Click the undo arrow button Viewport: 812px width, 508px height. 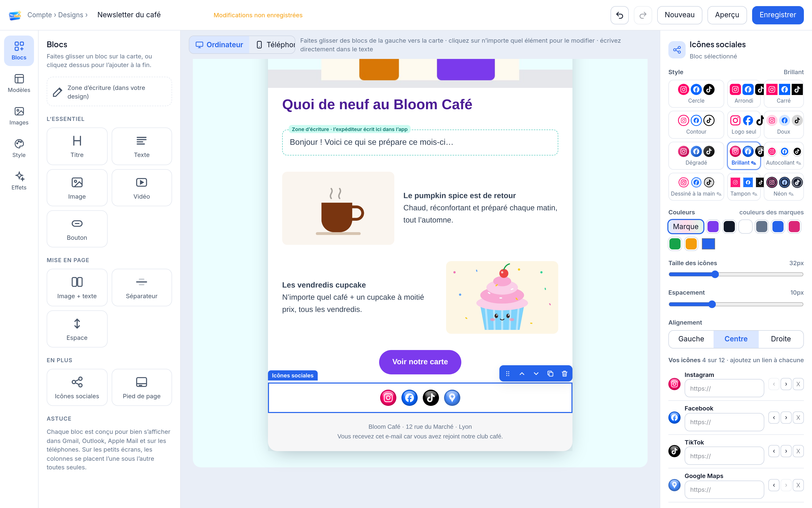click(x=619, y=15)
